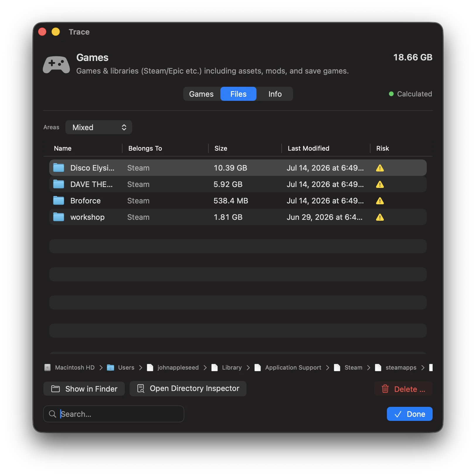Click Macintosh HD in the path bar
Screen dimensions: 476x476
(75, 368)
